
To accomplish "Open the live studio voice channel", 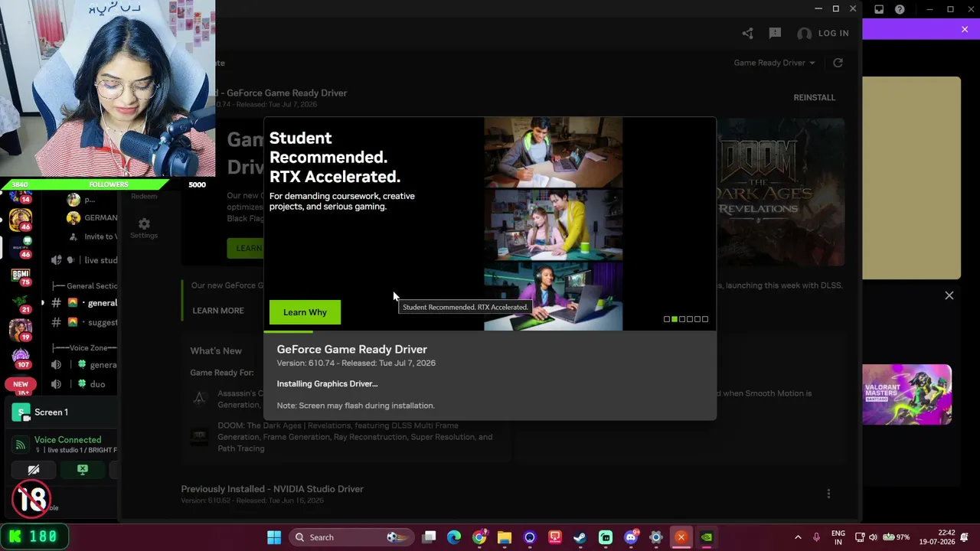I will [83, 260].
